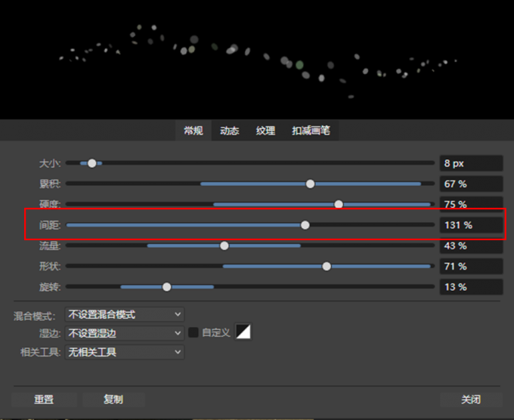Open the wet edge curve swatch
The width and height of the screenshot is (514, 420).
243,332
